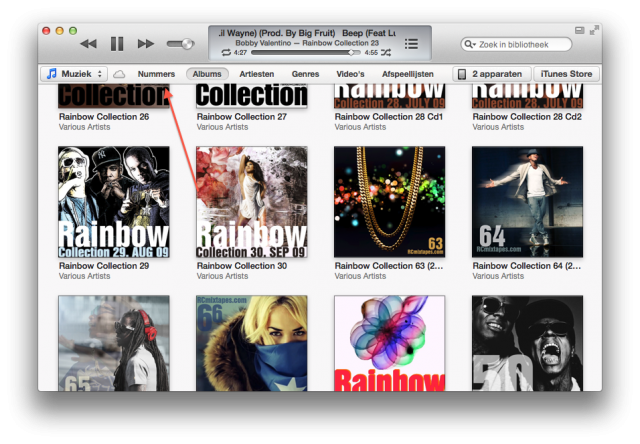Click the song progress bar
This screenshot has width=640, height=444.
click(x=306, y=53)
